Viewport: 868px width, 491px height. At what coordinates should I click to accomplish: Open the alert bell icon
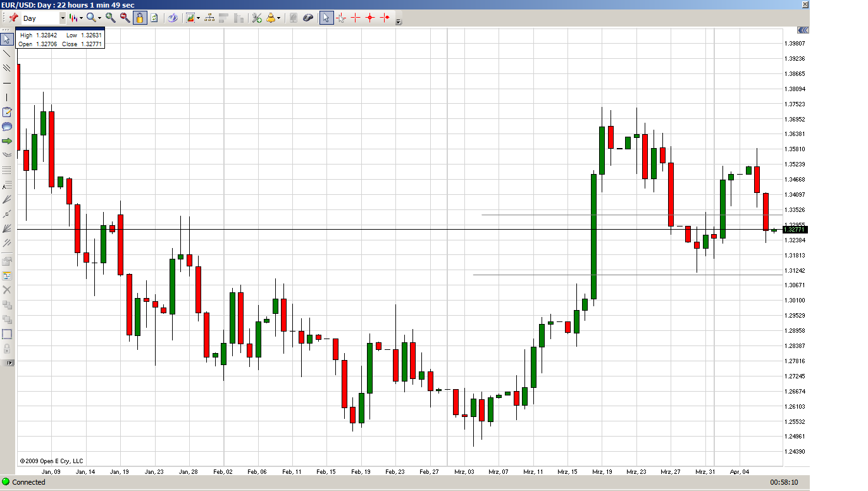(x=271, y=18)
